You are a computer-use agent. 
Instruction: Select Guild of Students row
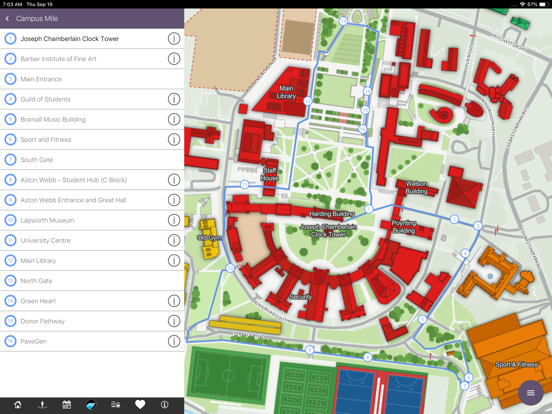click(x=92, y=99)
